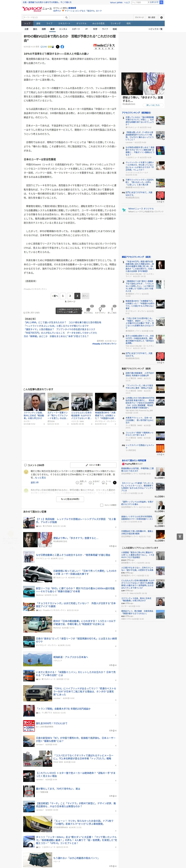Click the keyword search magnifier icon

(66, 18)
